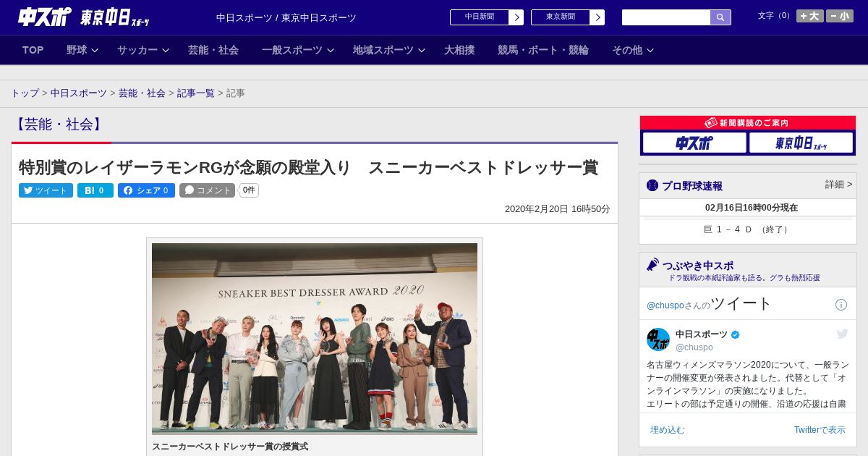This screenshot has height=456, width=868.
Task: Open comments via コメント button
Action: pos(208,190)
